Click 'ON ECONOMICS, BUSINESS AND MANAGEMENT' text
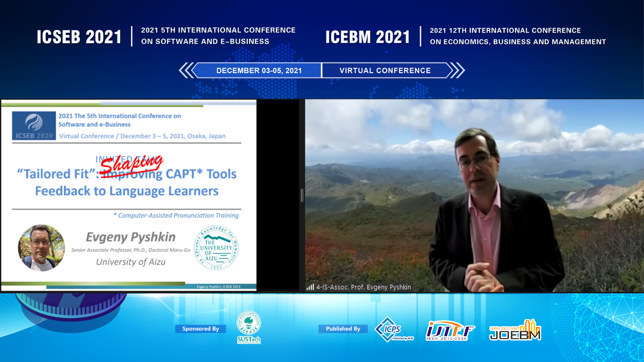 click(x=518, y=42)
